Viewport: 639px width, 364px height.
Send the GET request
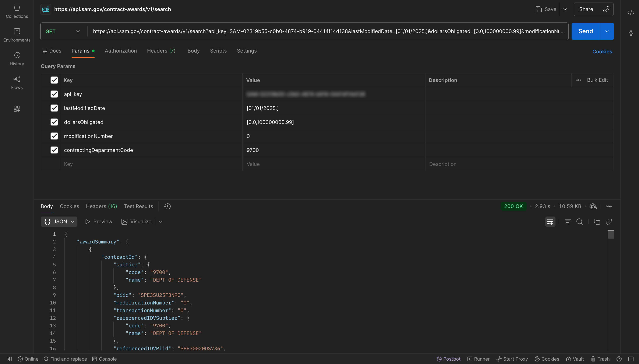[x=586, y=32]
